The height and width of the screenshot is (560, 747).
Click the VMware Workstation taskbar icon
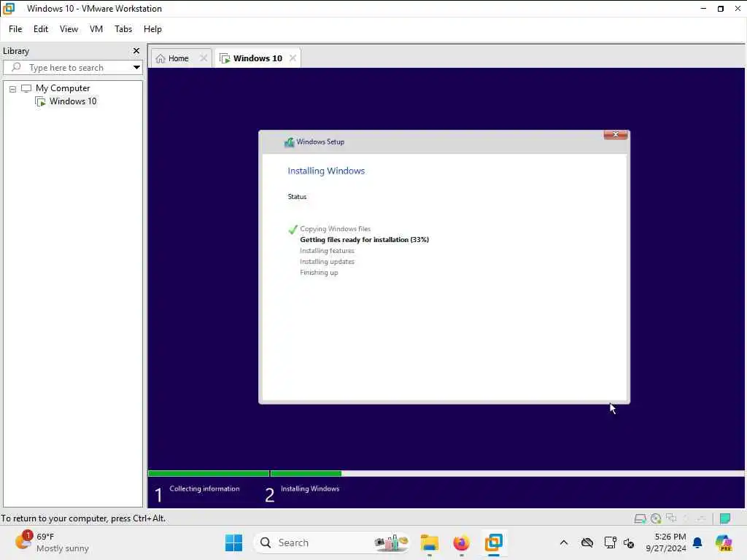tap(494, 542)
